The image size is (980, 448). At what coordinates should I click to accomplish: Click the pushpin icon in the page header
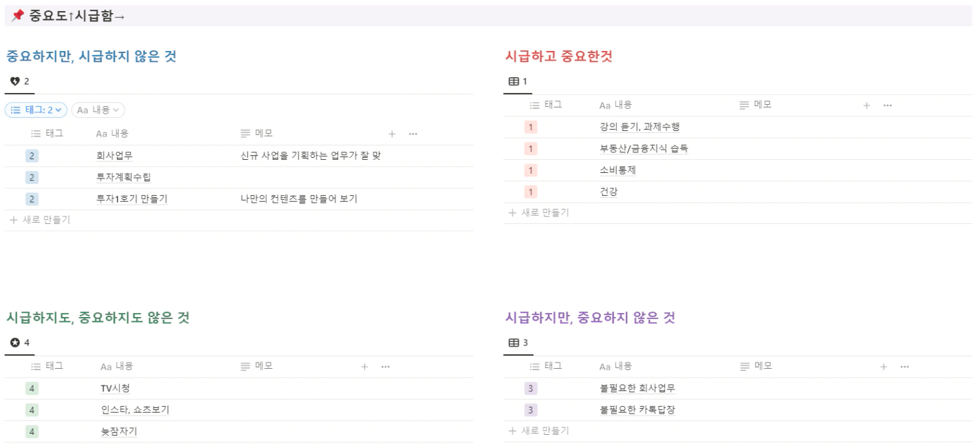point(18,16)
